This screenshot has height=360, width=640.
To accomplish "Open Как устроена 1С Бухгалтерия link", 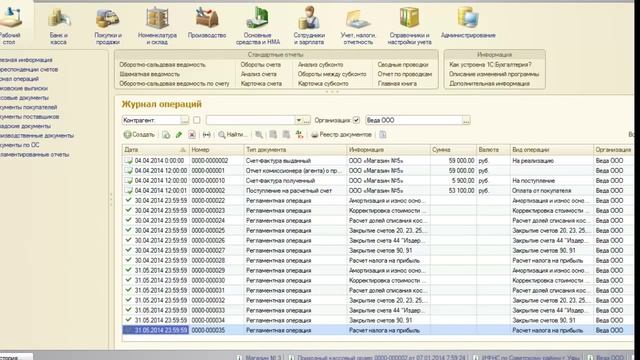I will 490,64.
